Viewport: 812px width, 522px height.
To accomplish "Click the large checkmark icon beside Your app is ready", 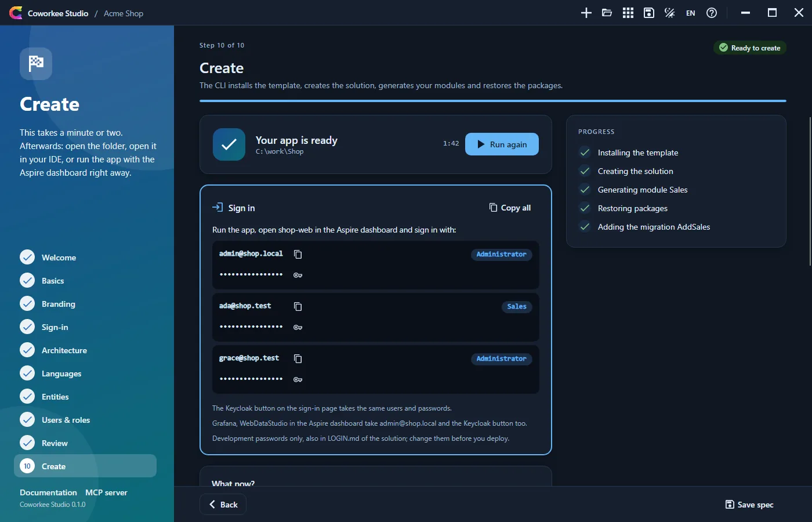I will [x=229, y=144].
